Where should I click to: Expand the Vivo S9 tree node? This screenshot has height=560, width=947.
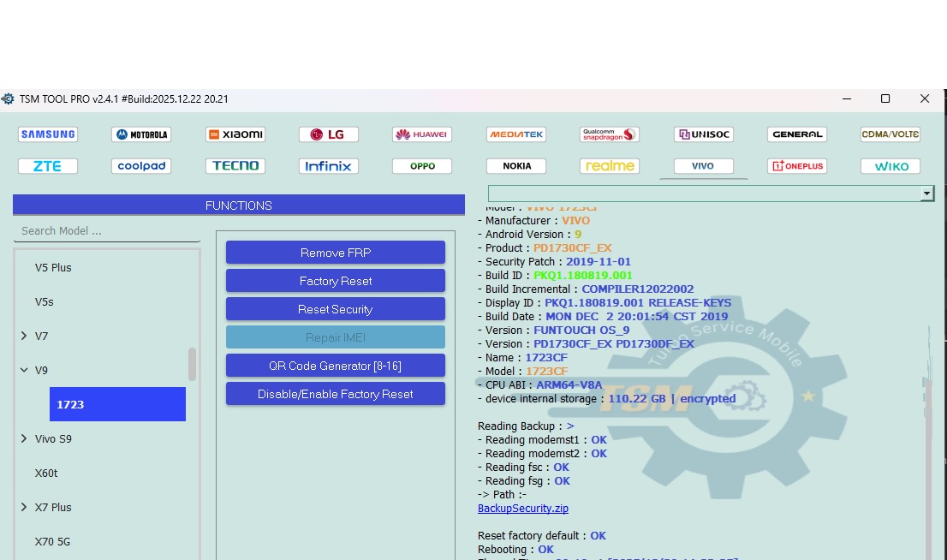click(x=24, y=438)
